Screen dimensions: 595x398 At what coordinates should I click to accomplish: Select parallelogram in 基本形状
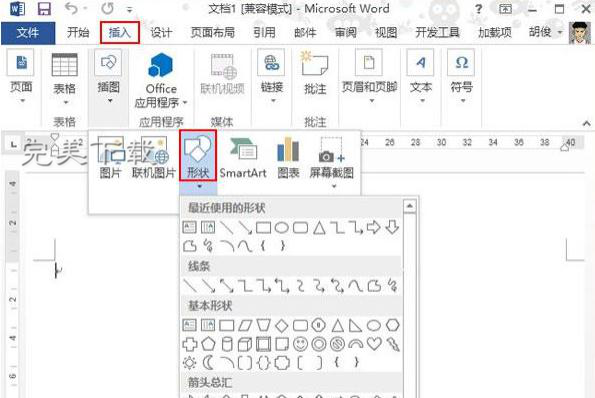(245, 325)
